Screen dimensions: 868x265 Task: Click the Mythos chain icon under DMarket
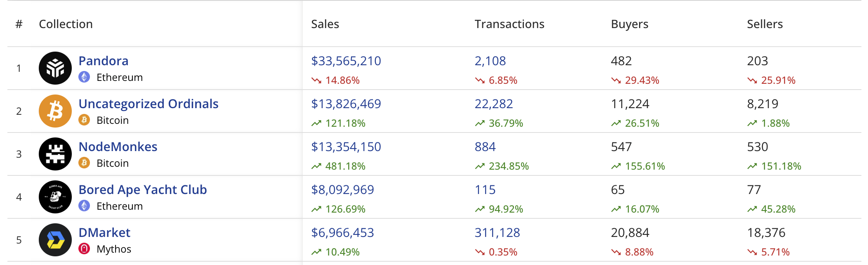[84, 249]
